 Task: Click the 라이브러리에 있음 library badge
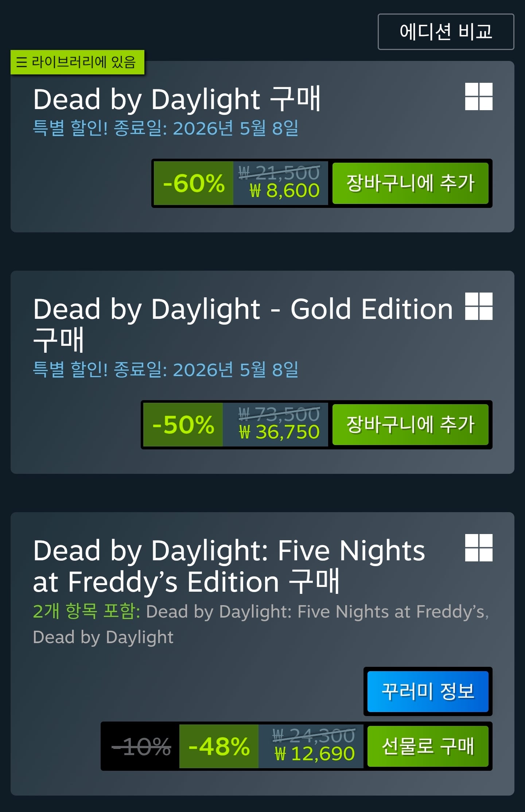78,62
